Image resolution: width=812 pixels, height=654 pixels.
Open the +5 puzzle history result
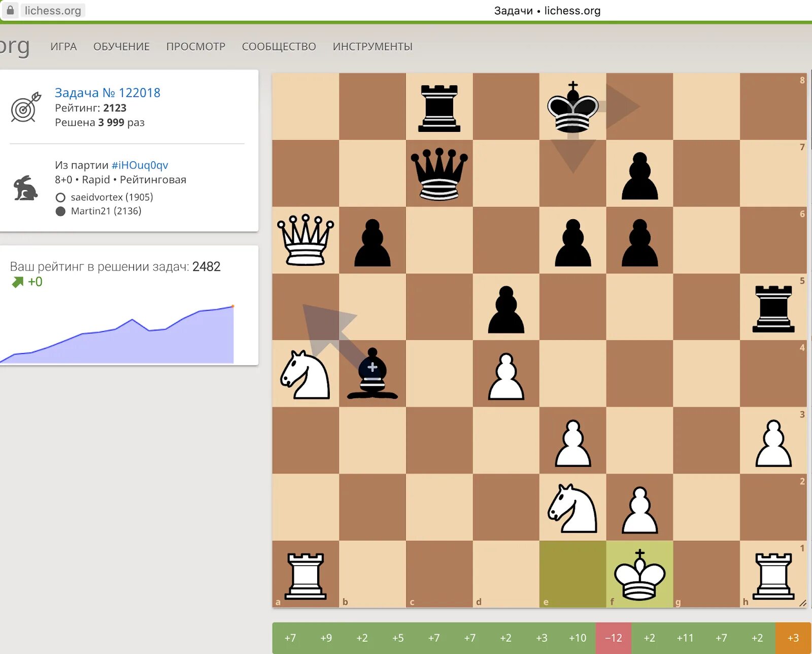pos(398,638)
